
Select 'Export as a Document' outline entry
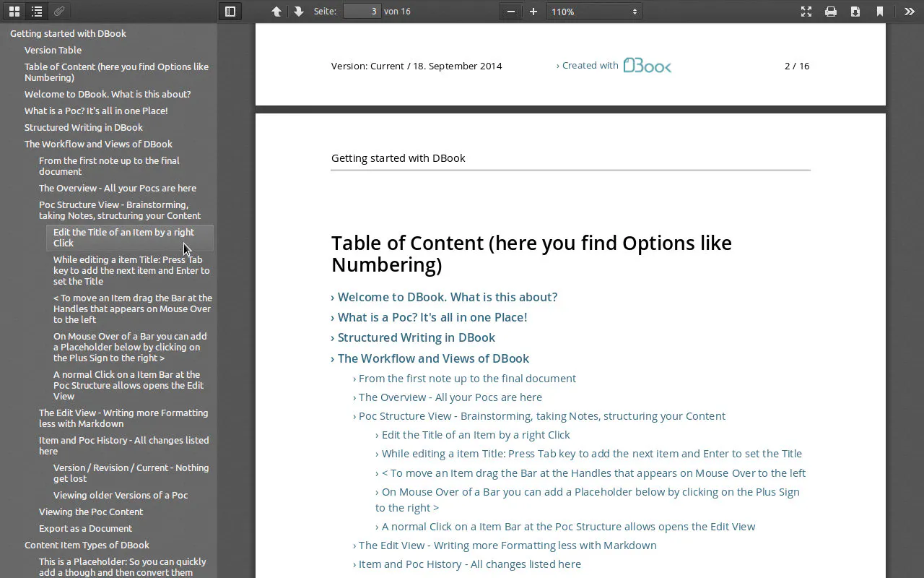[x=85, y=528]
